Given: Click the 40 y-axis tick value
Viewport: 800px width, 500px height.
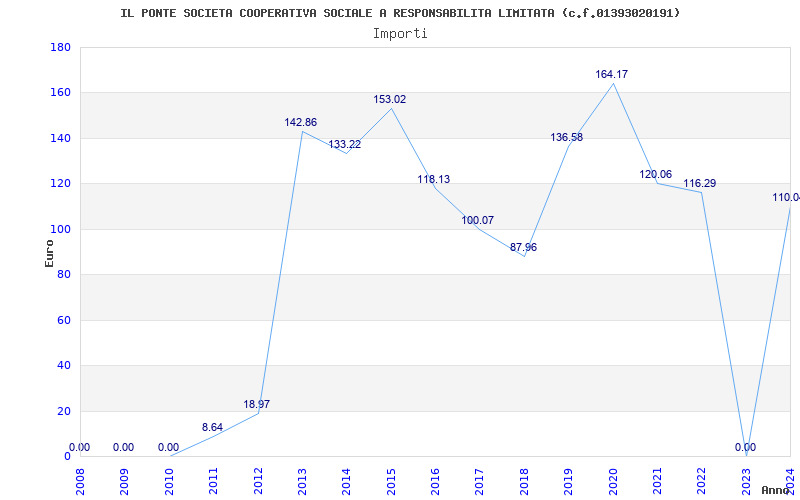Looking at the screenshot, I should (64, 366).
